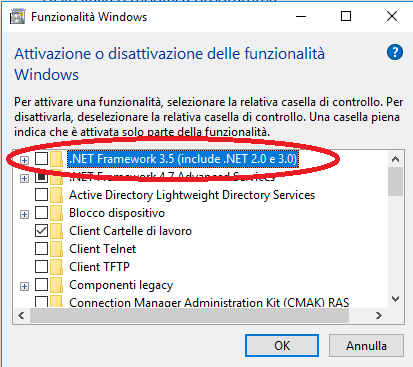The width and height of the screenshot is (413, 367).
Task: Check the Active Directory Lightweight Directory Services box
Action: coord(41,195)
